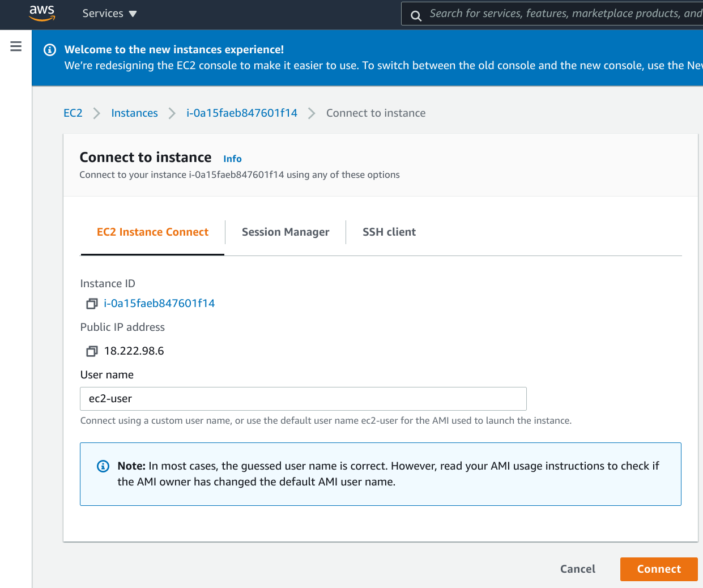Click the AWS home logo
This screenshot has width=703, height=588.
pos(41,13)
